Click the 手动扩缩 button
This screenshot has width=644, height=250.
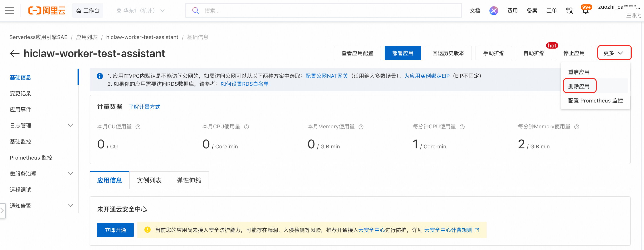coord(494,53)
